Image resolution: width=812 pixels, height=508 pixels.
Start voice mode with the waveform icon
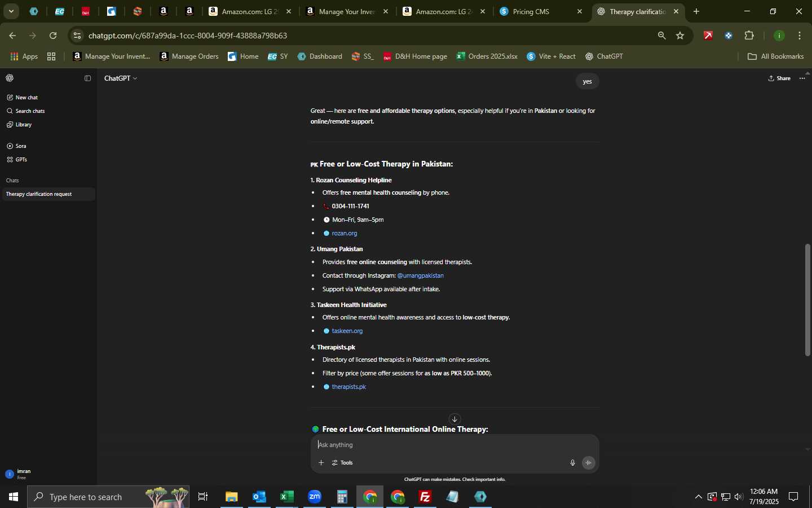(x=589, y=463)
